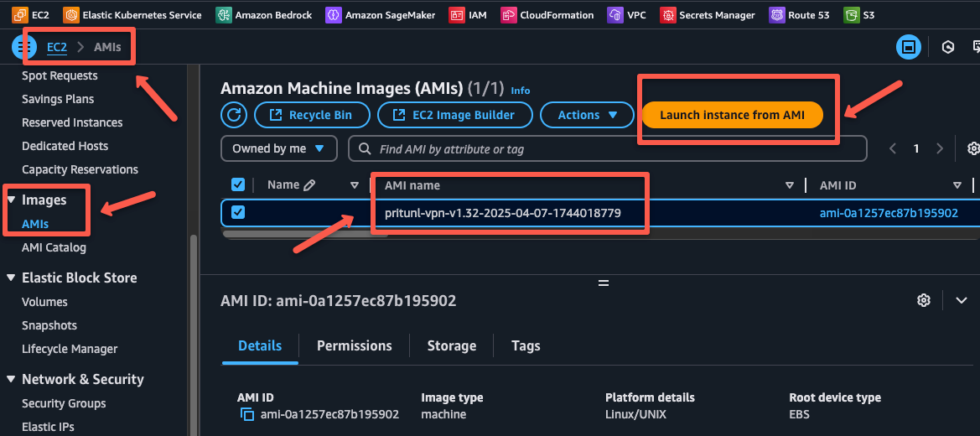
Task: Open ami-0a1257ec87b195902 link in table
Action: pyautogui.click(x=889, y=213)
